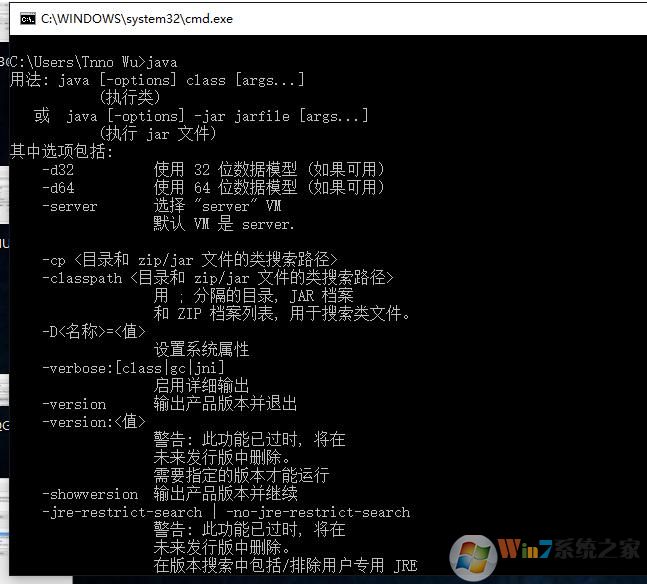Click the prompt line C:\Users\Tnno Wu>java

tap(94, 62)
